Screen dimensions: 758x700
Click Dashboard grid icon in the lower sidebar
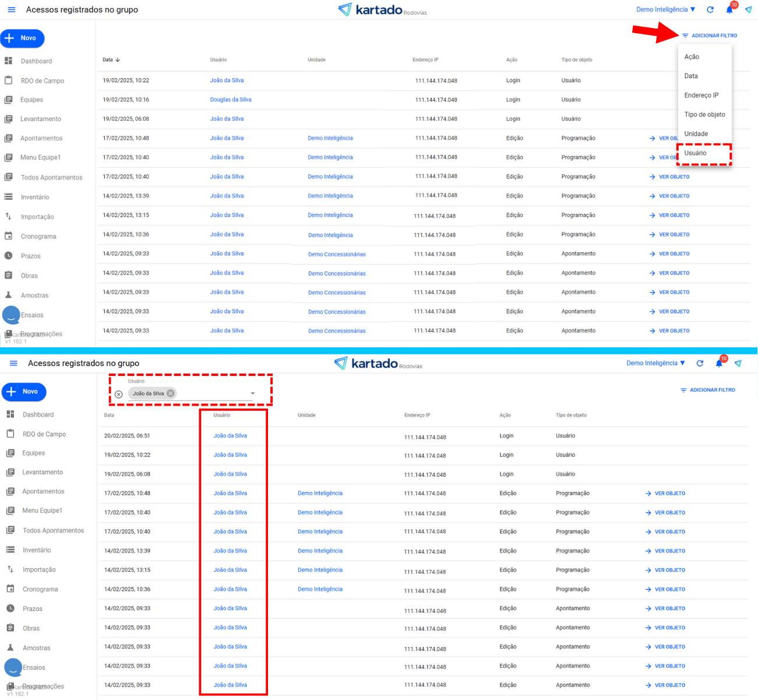tap(10, 414)
